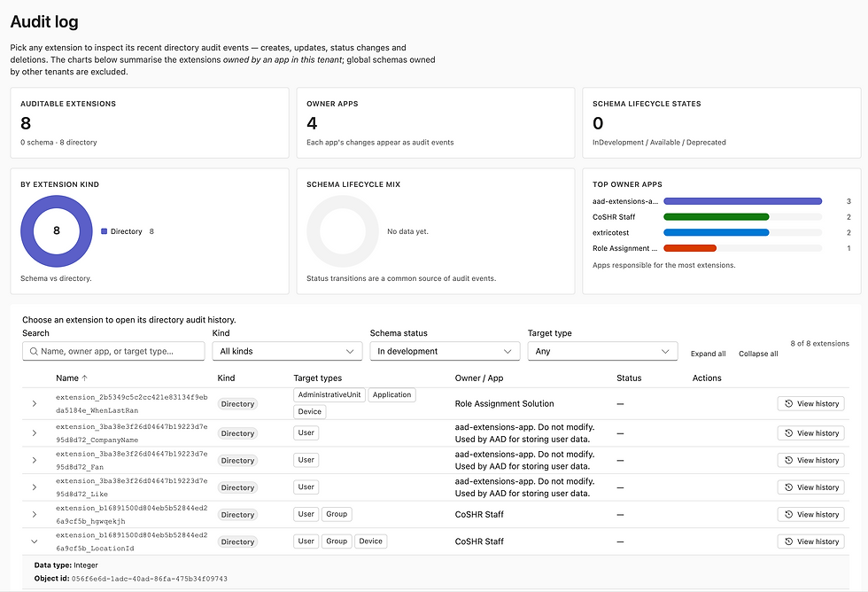Click the Auditable Extensions card

click(150, 123)
